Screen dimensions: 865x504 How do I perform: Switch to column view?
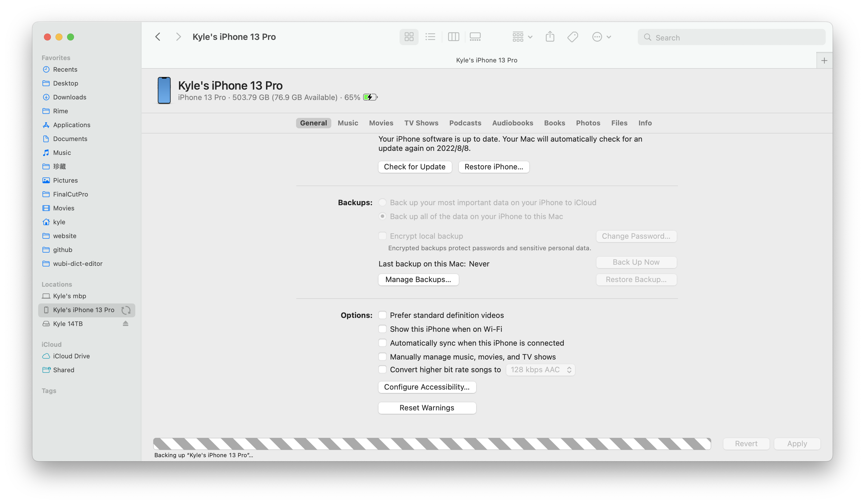pos(453,37)
